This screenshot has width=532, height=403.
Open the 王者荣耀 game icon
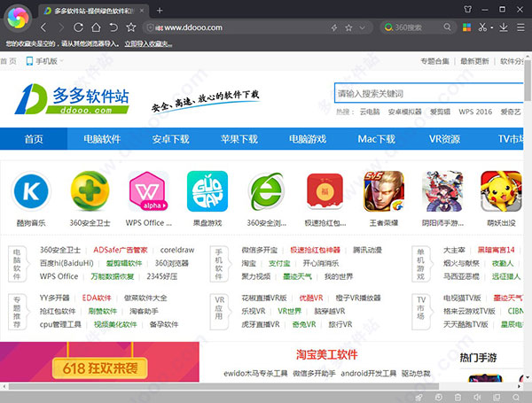pyautogui.click(x=384, y=191)
